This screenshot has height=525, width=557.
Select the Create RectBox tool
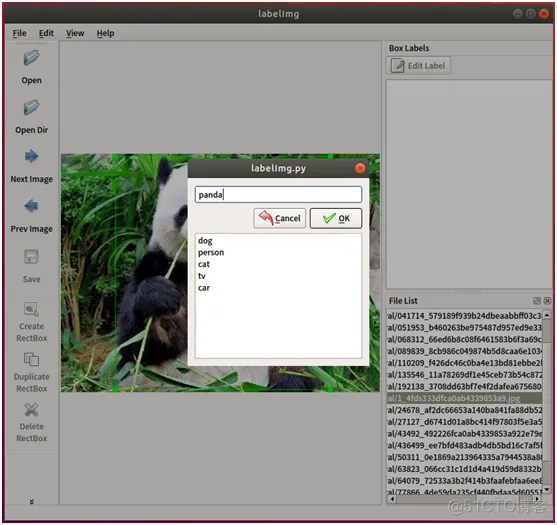[32, 309]
